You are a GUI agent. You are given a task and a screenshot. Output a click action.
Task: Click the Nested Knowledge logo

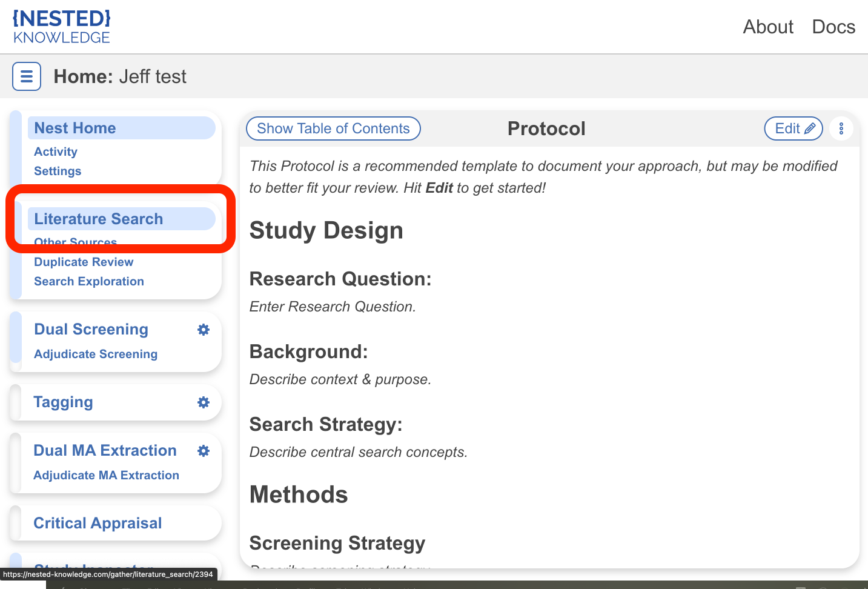(x=62, y=27)
